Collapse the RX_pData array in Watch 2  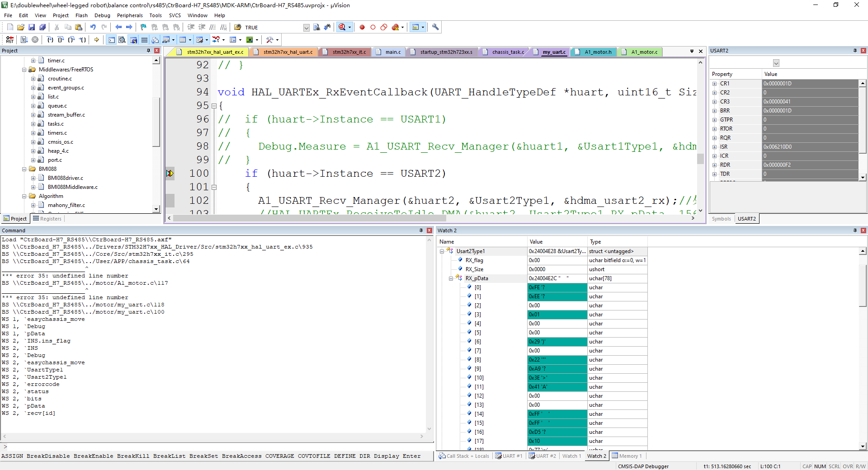coord(451,278)
